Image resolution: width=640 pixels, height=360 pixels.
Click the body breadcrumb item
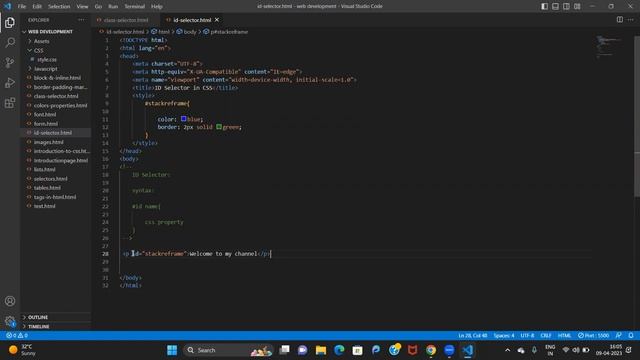click(187, 31)
